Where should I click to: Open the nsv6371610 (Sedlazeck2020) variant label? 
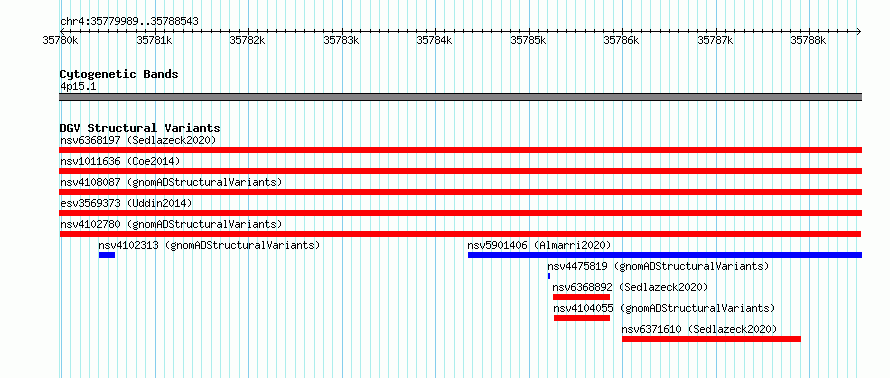pyautogui.click(x=699, y=329)
